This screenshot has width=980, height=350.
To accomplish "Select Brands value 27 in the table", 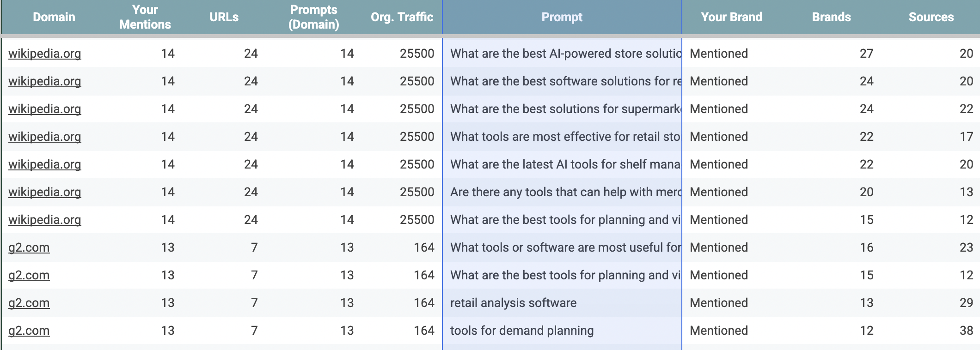I will click(x=866, y=54).
